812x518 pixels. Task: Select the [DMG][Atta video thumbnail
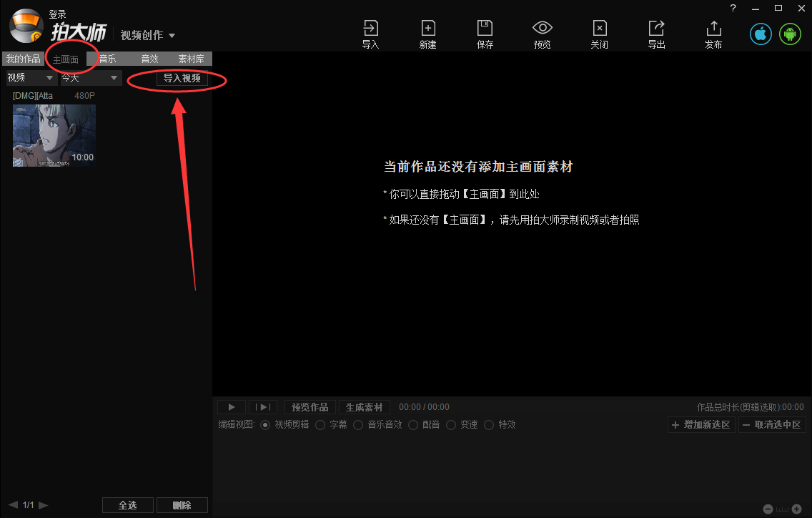click(x=53, y=135)
